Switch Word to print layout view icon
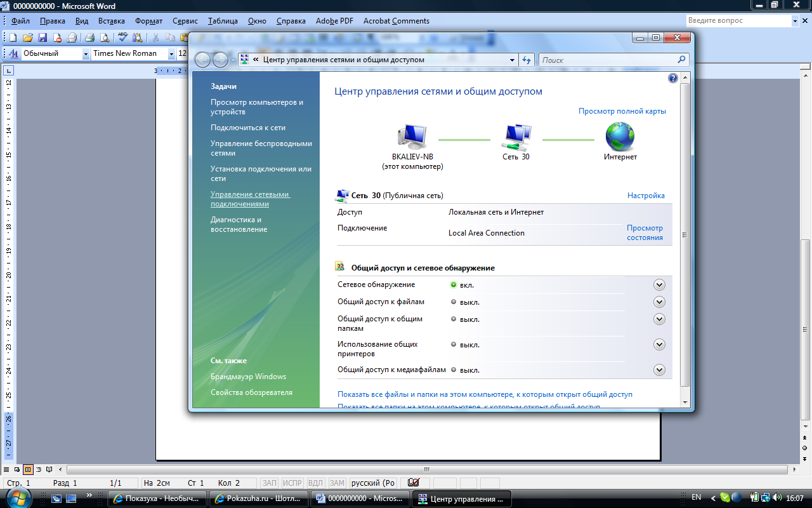 28,470
